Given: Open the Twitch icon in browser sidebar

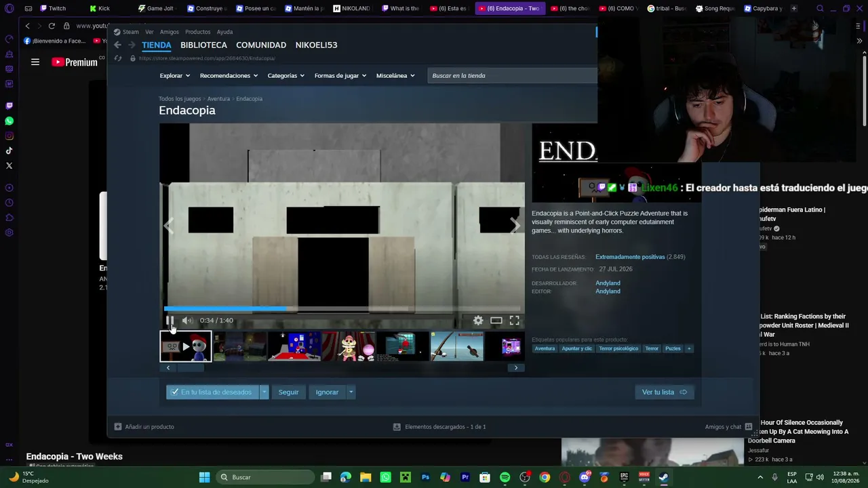Looking at the screenshot, I should click(x=9, y=106).
